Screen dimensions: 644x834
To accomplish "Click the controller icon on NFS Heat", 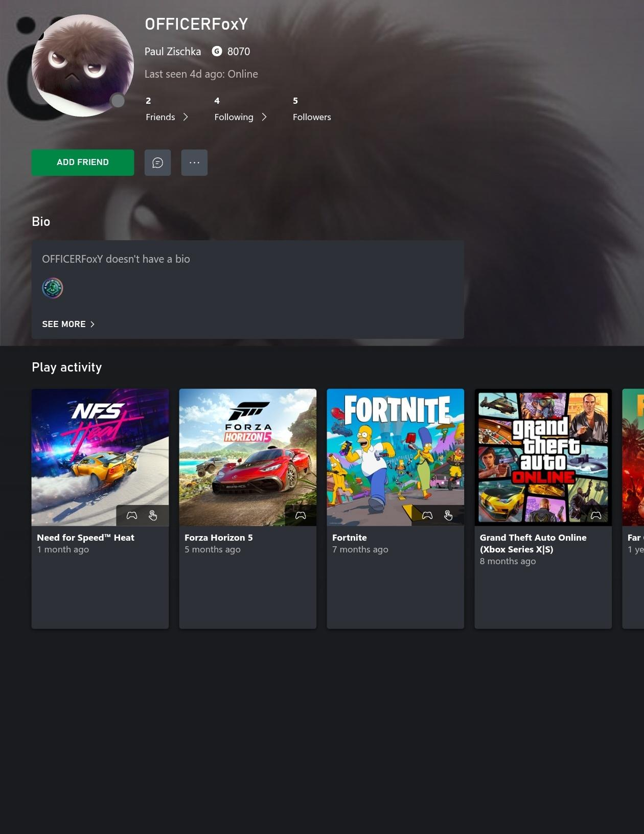I will pyautogui.click(x=132, y=515).
